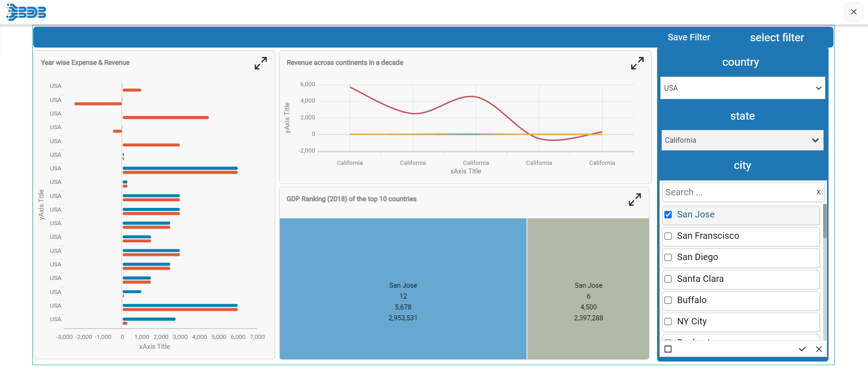Click the city Search input field
The image size is (868, 381).
(x=738, y=192)
